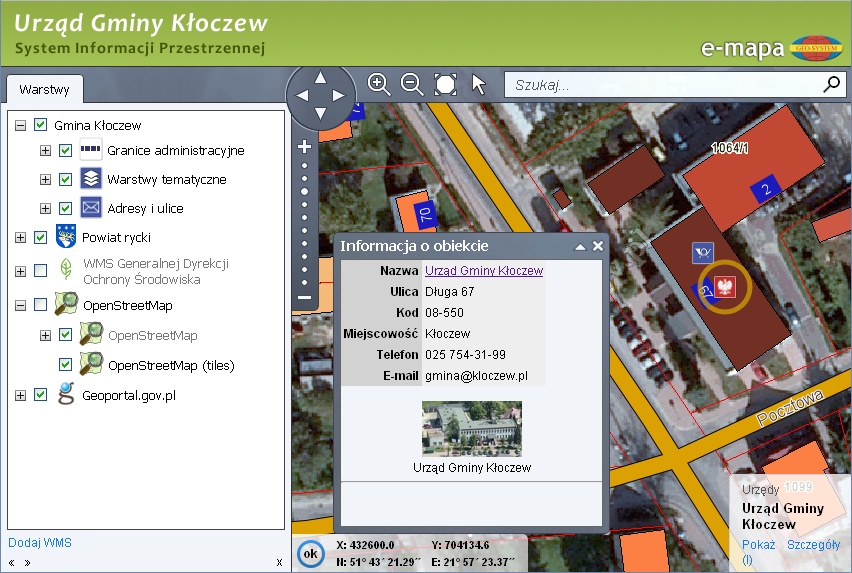Click Szczegóły in the Urzędy tooltip

pyautogui.click(x=813, y=545)
